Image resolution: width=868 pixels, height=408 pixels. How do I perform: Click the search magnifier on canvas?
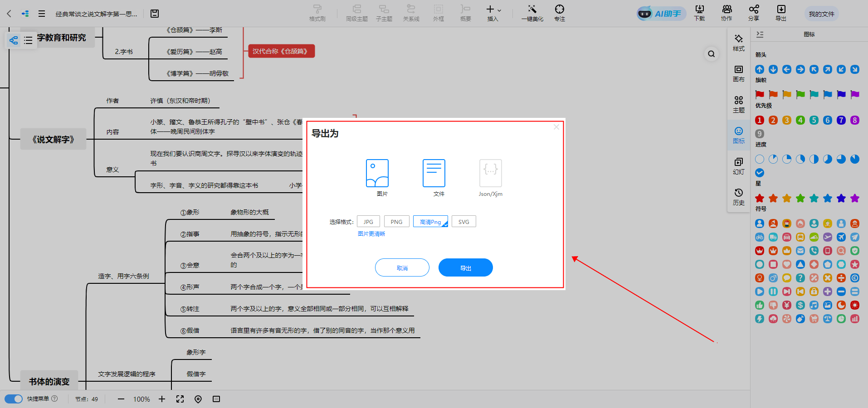711,54
